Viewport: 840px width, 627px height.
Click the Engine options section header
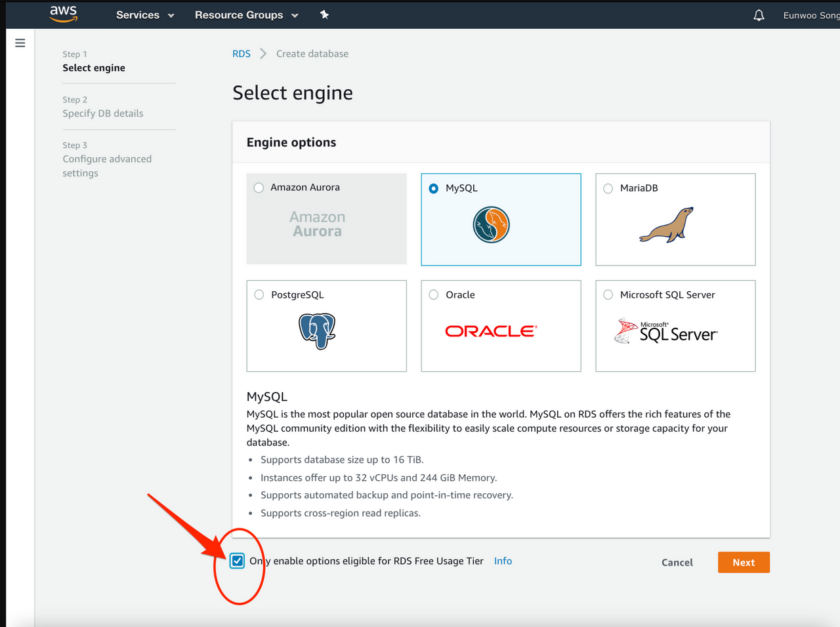(291, 142)
